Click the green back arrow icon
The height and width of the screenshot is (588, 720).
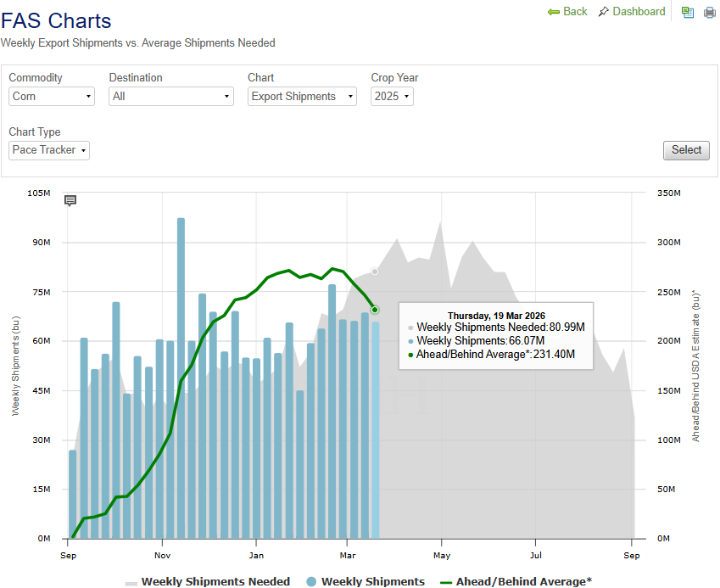tap(554, 12)
